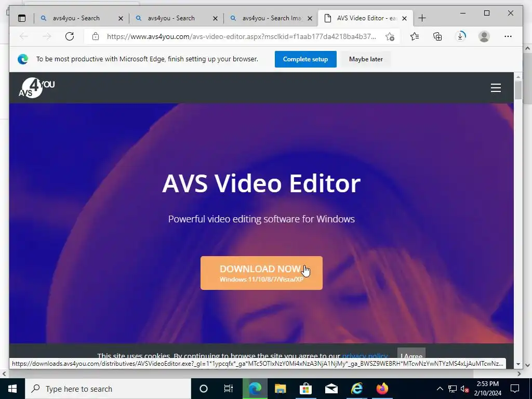Add this page to favorites star icon
The width and height of the screenshot is (532, 399).
(x=390, y=37)
